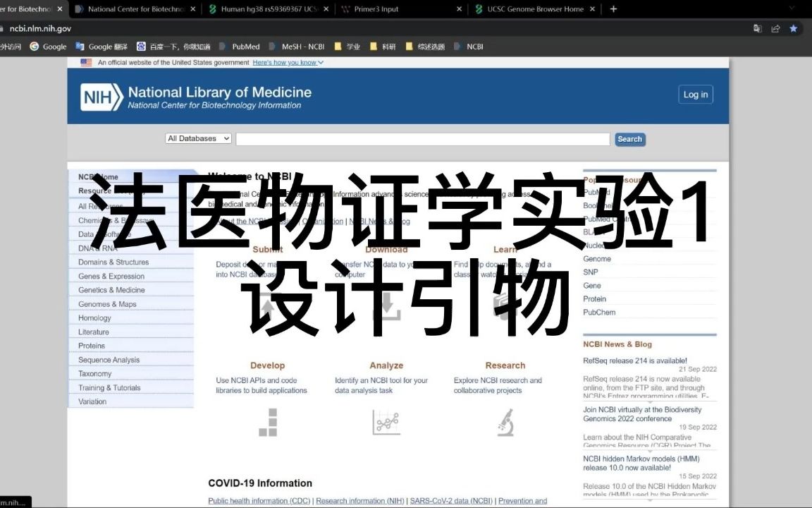
Task: Open the All Databases dropdown
Action: (x=198, y=138)
